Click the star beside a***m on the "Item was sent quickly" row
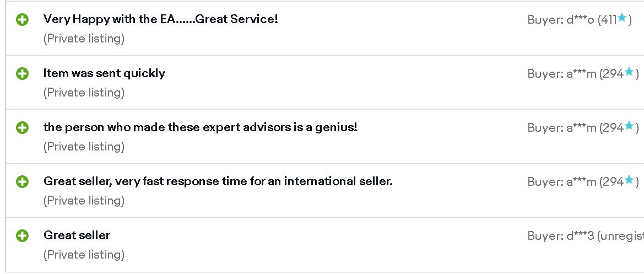Viewport: 644px width, 274px height. pyautogui.click(x=629, y=72)
